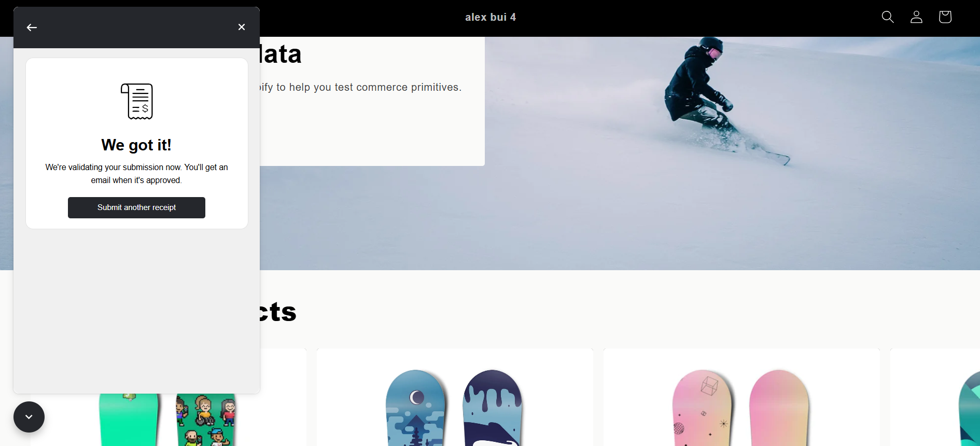
Task: Click the teal snowboard at right edge
Action: (x=969, y=410)
